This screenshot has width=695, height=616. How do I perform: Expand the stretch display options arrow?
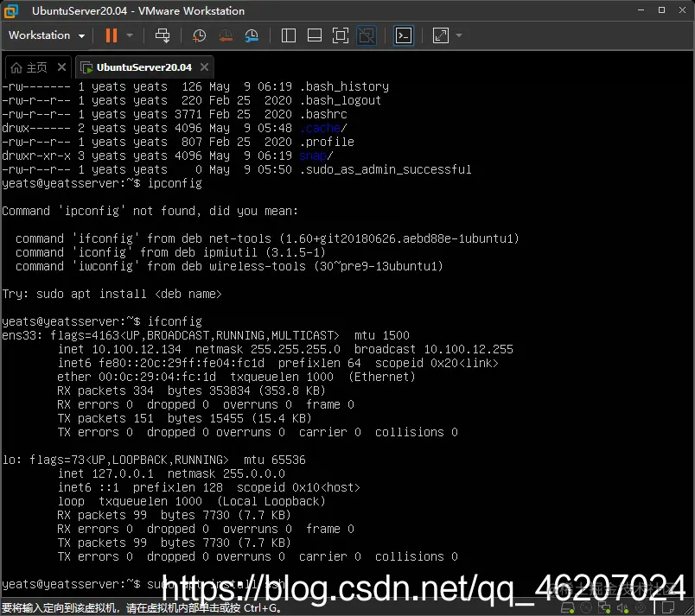[x=459, y=35]
